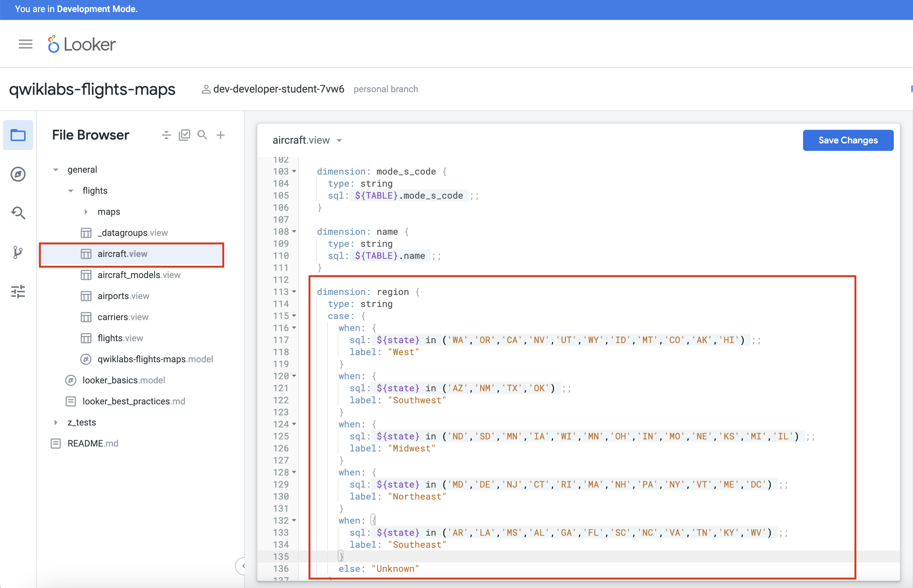Viewport: 913px width, 588px height.
Task: Collapse the general folder
Action: coord(56,170)
